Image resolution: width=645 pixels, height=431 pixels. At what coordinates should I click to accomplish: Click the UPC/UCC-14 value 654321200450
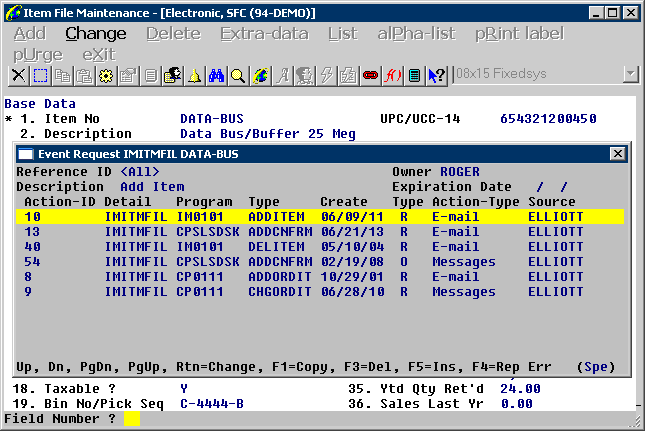click(x=548, y=119)
